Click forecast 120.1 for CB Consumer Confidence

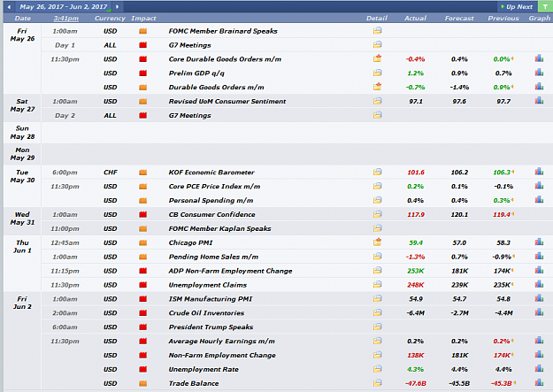click(459, 214)
